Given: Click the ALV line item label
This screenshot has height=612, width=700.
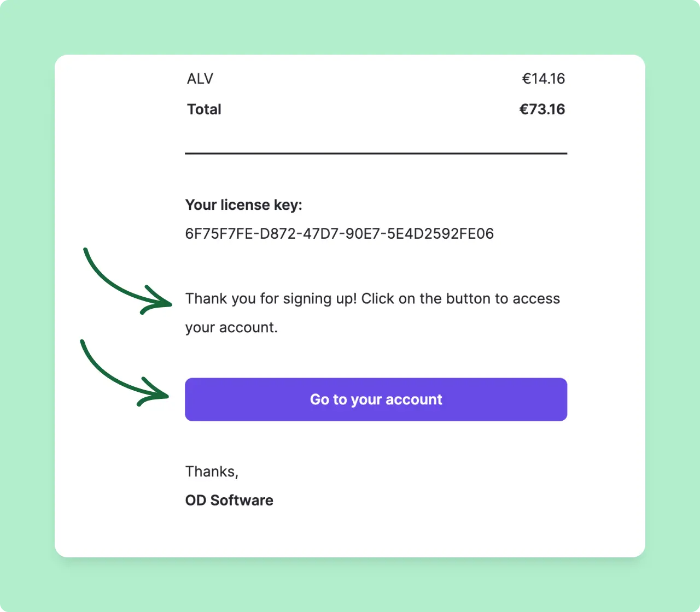Looking at the screenshot, I should pos(199,78).
